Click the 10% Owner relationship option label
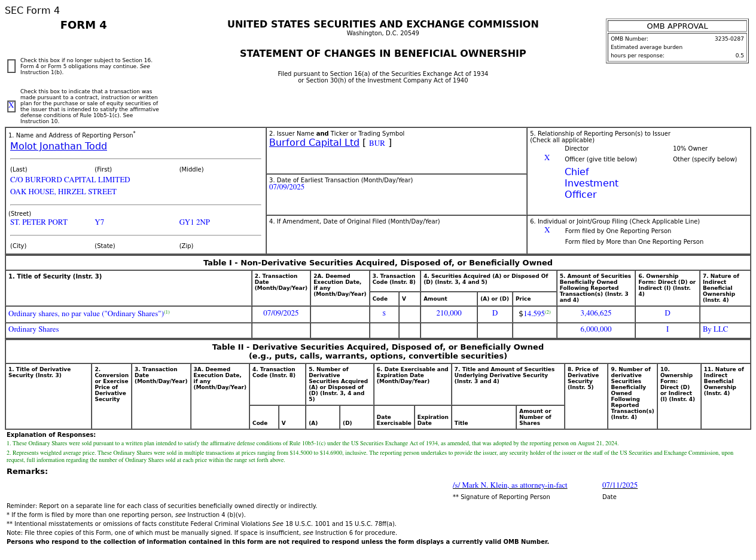The image size is (756, 560). 690,149
